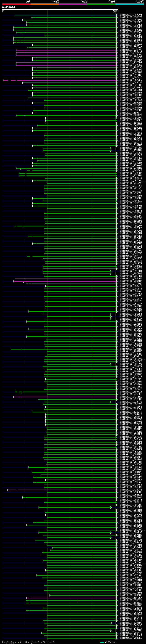Open entry UniRef100_Q5UKX8
The image size is (146, 644).
pyautogui.click(x=131, y=321)
